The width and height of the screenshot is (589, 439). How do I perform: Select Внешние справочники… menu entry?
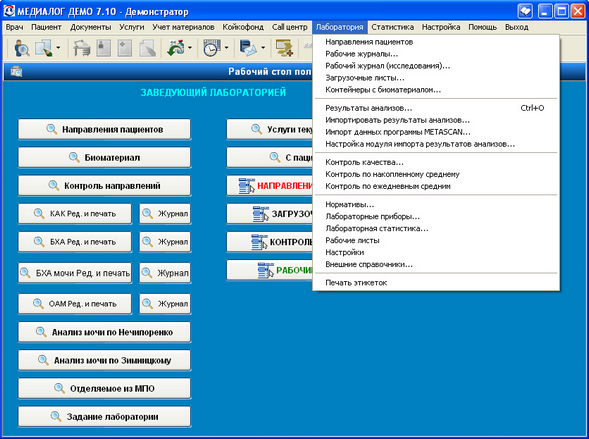click(436, 264)
